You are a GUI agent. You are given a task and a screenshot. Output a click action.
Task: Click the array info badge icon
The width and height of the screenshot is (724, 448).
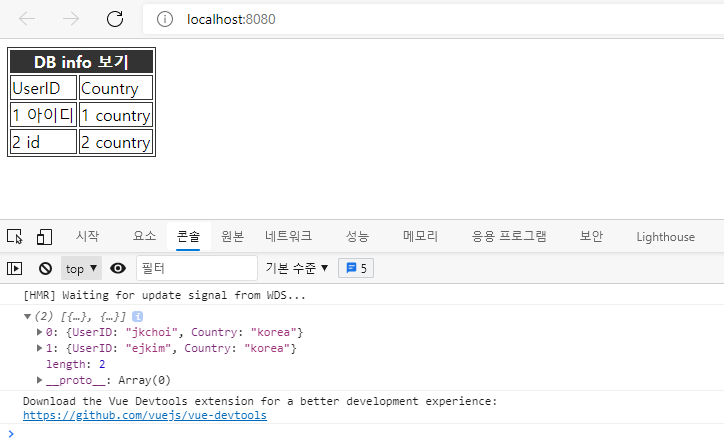pos(137,316)
